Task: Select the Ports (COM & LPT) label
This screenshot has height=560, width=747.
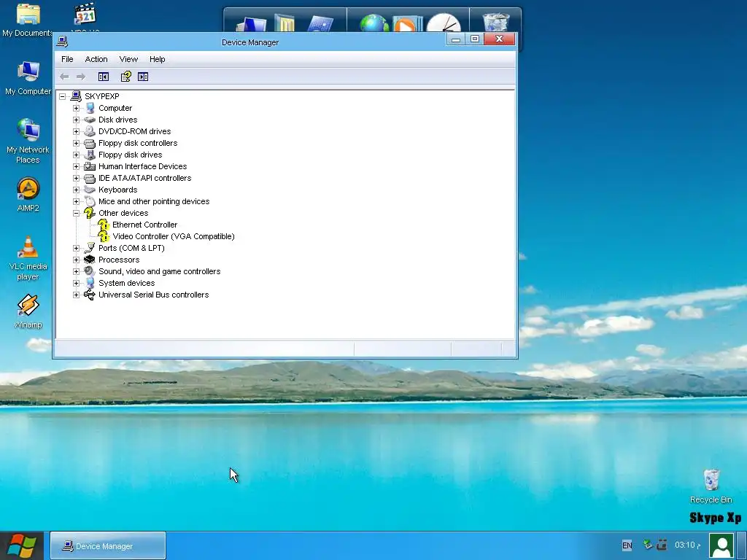Action: point(131,248)
